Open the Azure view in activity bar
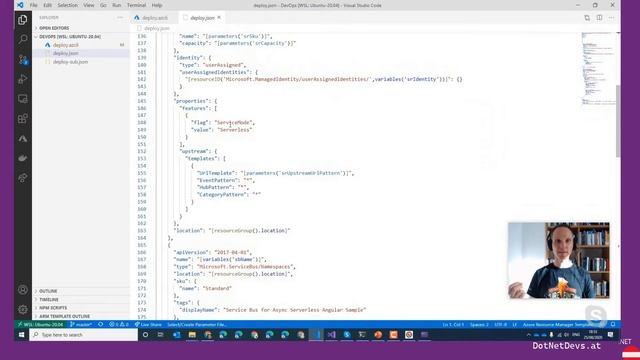 click(x=22, y=139)
